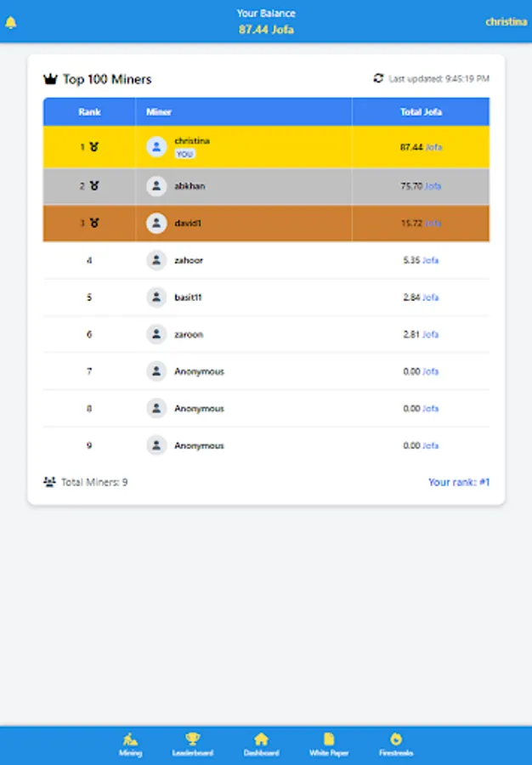Click christina's avatar in the rank 1 row
This screenshot has height=765, width=532.
[x=156, y=146]
